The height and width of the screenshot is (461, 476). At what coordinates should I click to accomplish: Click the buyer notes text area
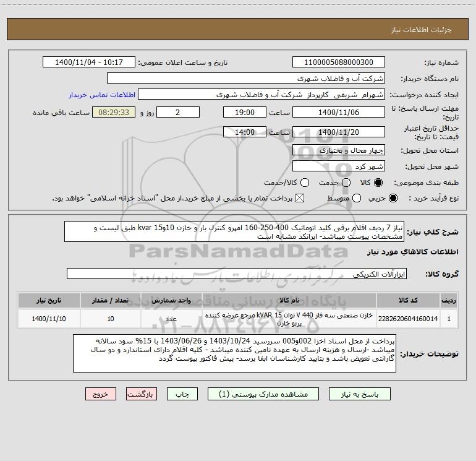[x=234, y=353]
